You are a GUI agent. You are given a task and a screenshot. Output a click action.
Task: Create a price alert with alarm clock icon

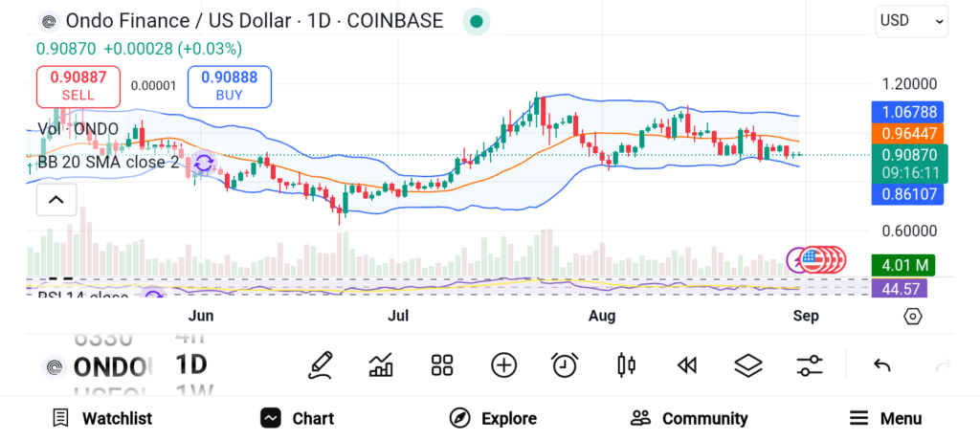565,364
